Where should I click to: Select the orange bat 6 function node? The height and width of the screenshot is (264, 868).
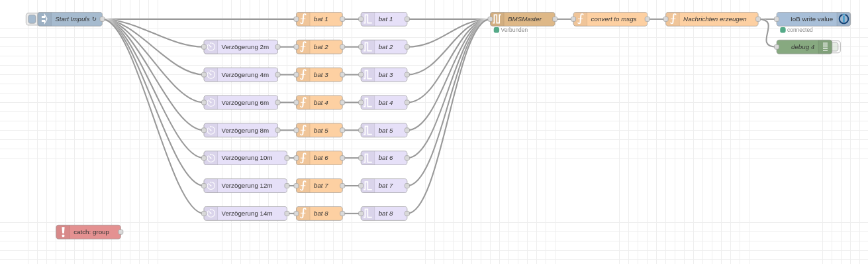(x=319, y=158)
